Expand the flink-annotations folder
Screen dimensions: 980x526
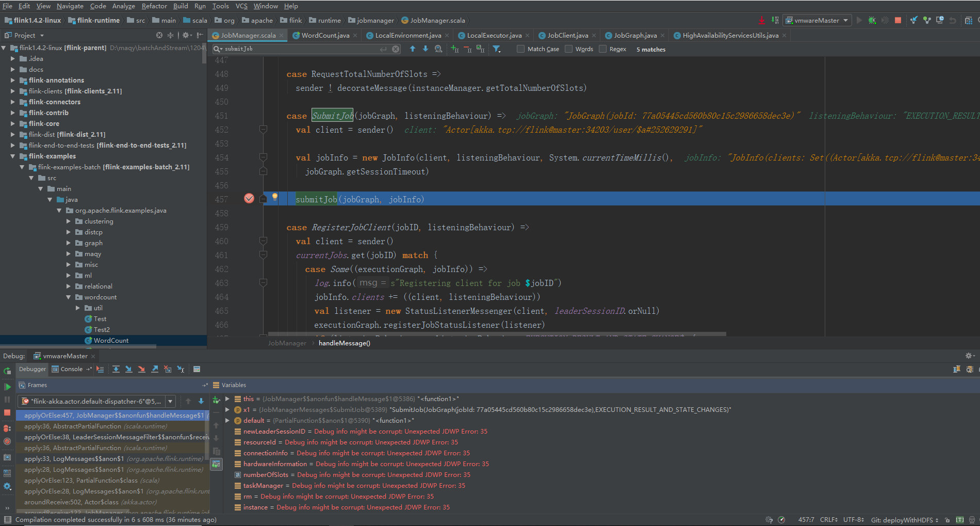pos(13,80)
